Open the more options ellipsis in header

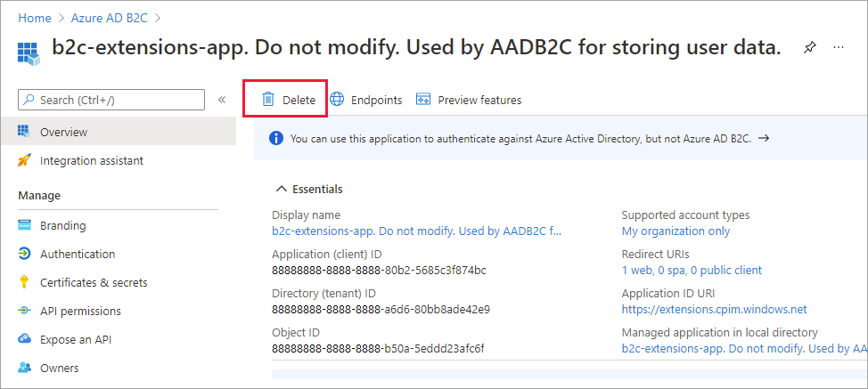tap(838, 48)
